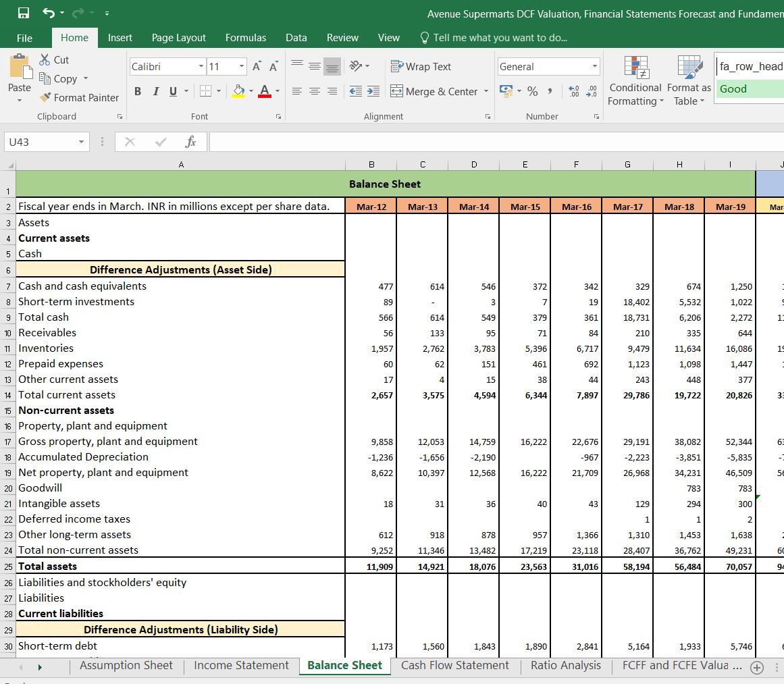Screen dimensions: 784x684
Task: Open the Alignment dialog launcher
Action: 488,117
